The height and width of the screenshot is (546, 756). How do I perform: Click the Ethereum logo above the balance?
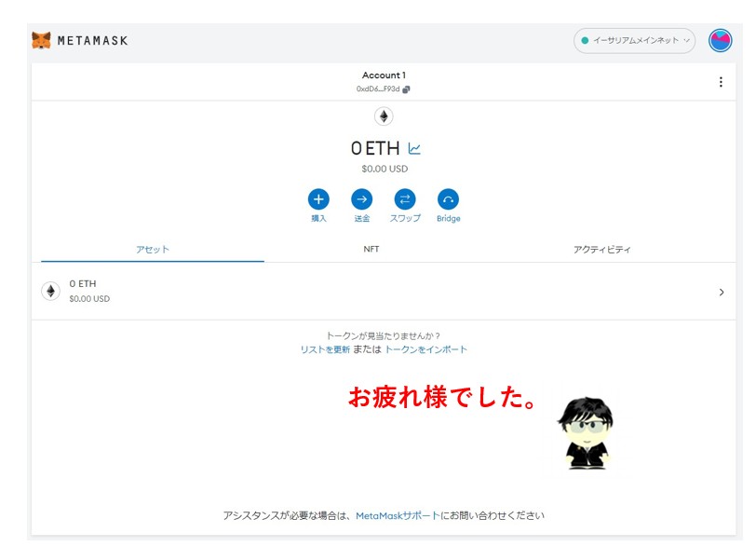(384, 116)
